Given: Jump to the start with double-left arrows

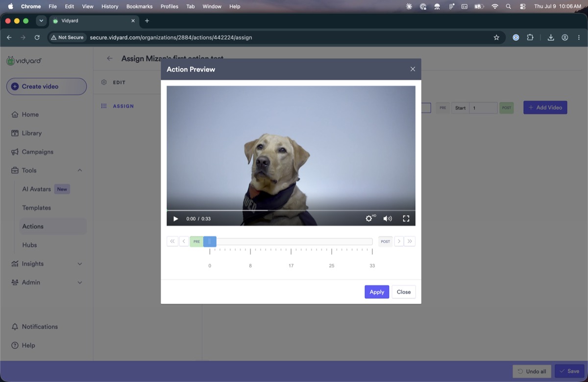Looking at the screenshot, I should point(172,241).
